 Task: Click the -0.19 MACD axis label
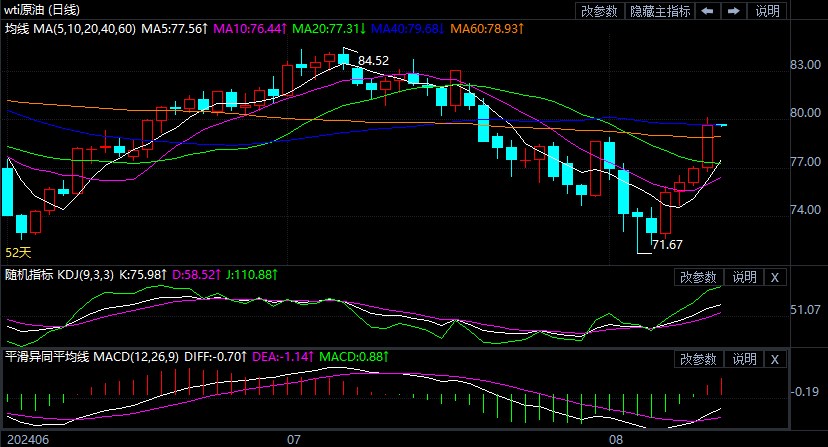pos(805,392)
